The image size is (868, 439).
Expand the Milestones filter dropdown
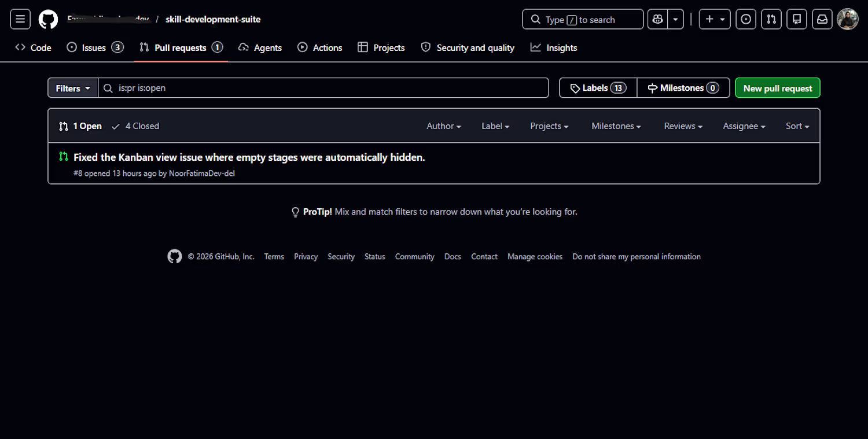click(x=616, y=126)
